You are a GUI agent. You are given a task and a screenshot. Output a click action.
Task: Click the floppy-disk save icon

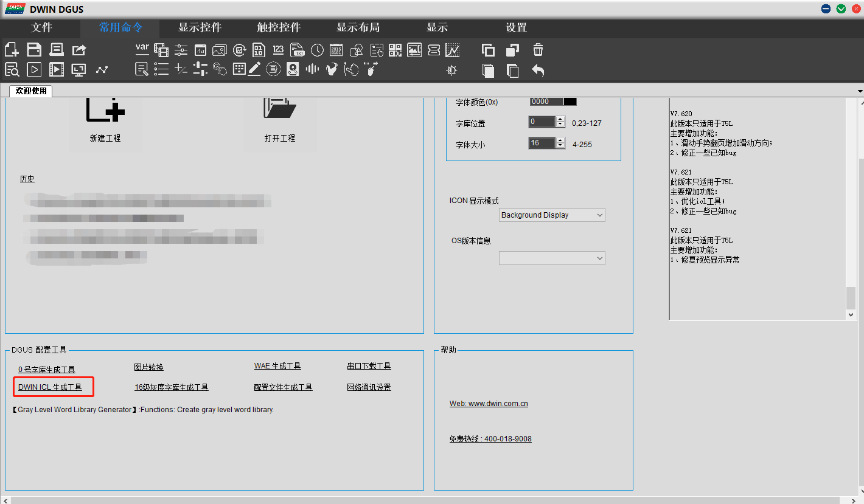[34, 50]
